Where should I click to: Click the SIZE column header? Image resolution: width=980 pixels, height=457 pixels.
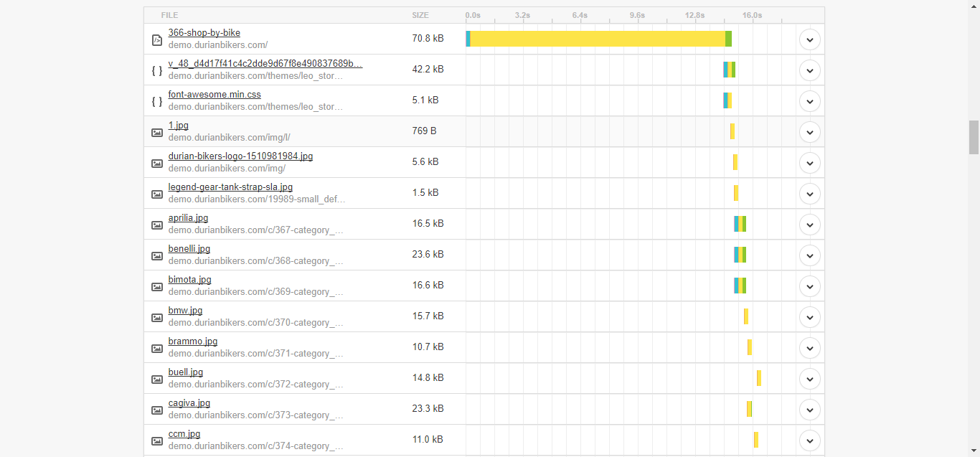pyautogui.click(x=420, y=15)
